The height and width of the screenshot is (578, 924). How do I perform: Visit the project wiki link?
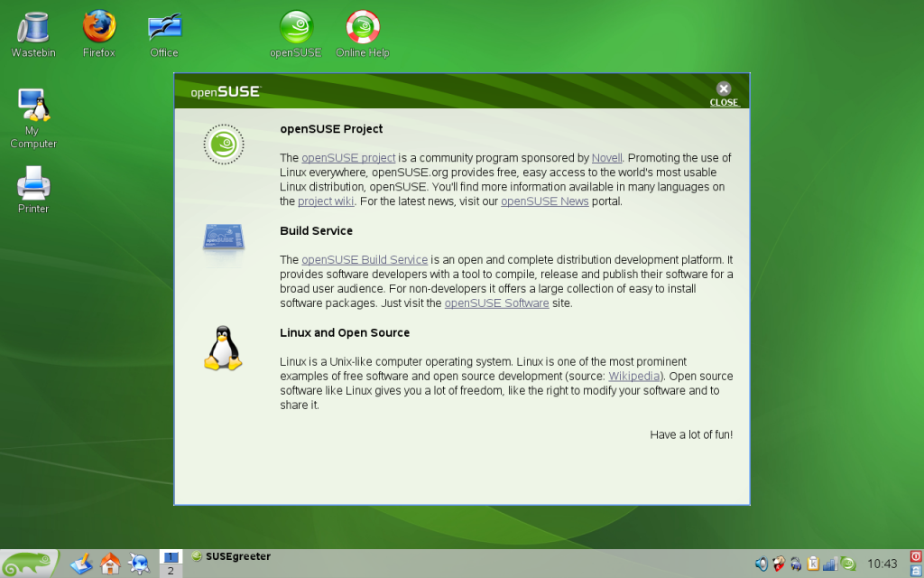coord(326,201)
